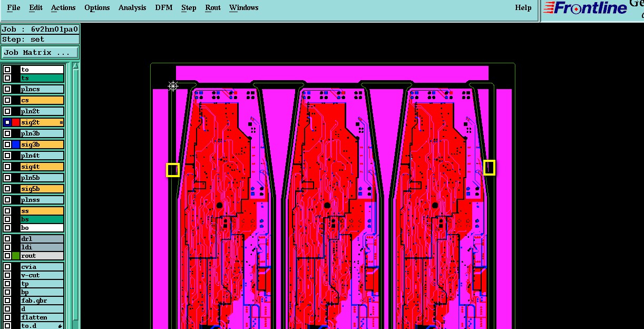
Task: Click blue color swatch of sig3b layer
Action: tap(16, 144)
